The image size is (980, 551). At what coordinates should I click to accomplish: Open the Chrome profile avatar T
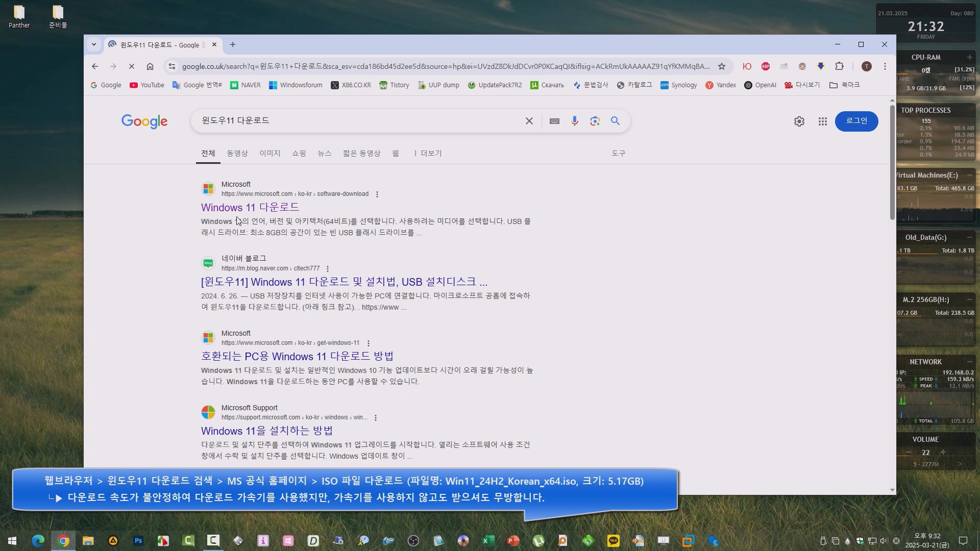point(866,66)
